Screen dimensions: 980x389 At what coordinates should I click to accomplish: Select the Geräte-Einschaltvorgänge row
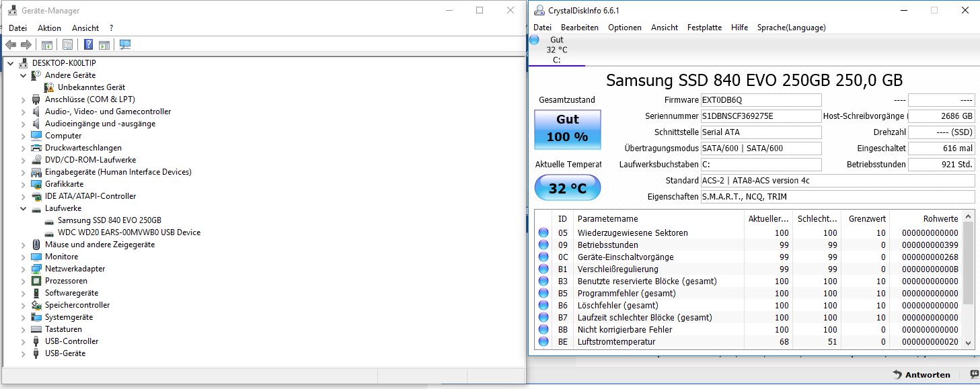tap(749, 257)
